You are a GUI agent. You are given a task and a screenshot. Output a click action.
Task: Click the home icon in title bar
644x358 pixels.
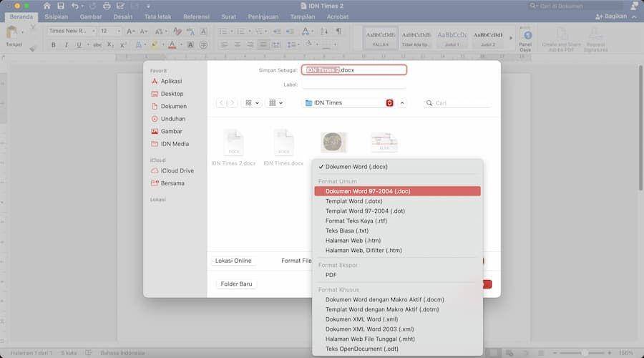(x=47, y=6)
